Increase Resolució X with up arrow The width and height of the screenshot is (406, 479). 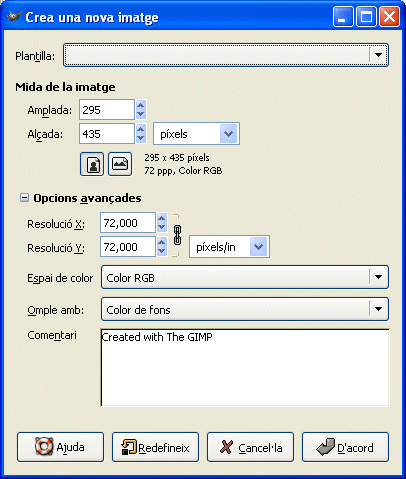(x=162, y=218)
